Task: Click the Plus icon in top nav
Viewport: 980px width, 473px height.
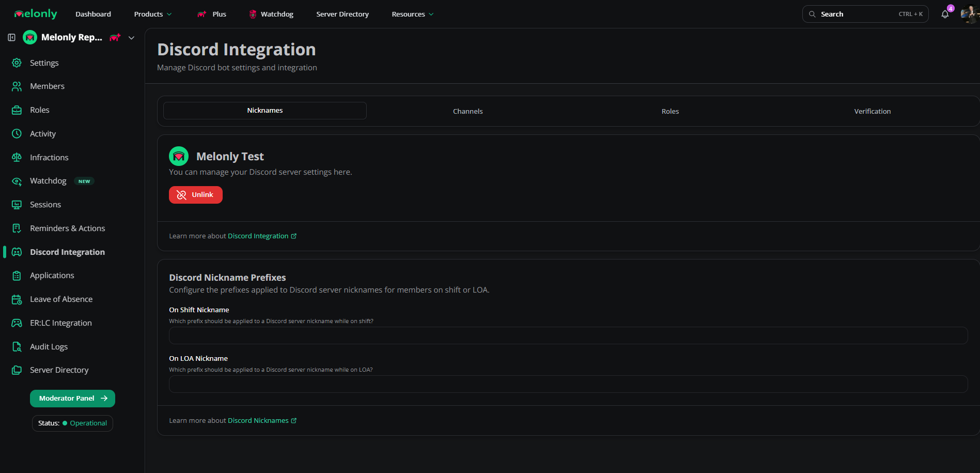Action: (x=202, y=14)
